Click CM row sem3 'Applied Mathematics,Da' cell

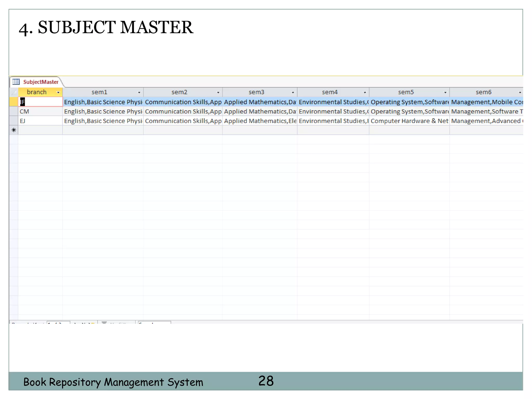click(260, 111)
